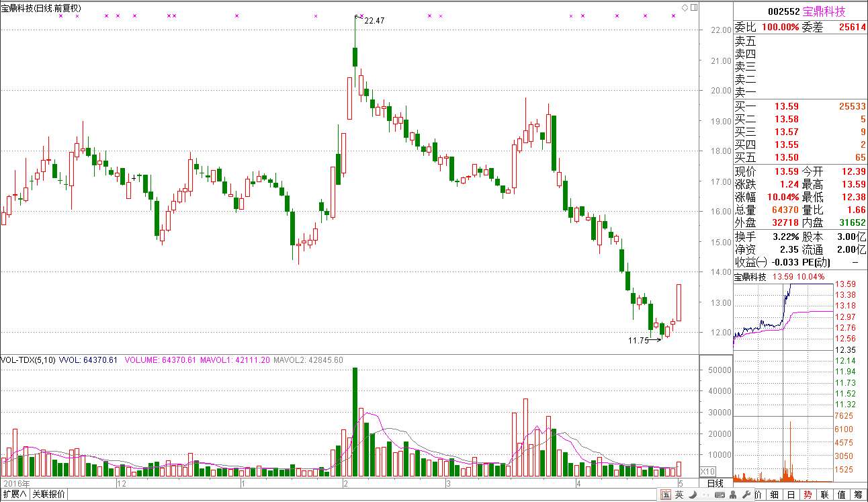Click the 日线 period label

click(715, 483)
